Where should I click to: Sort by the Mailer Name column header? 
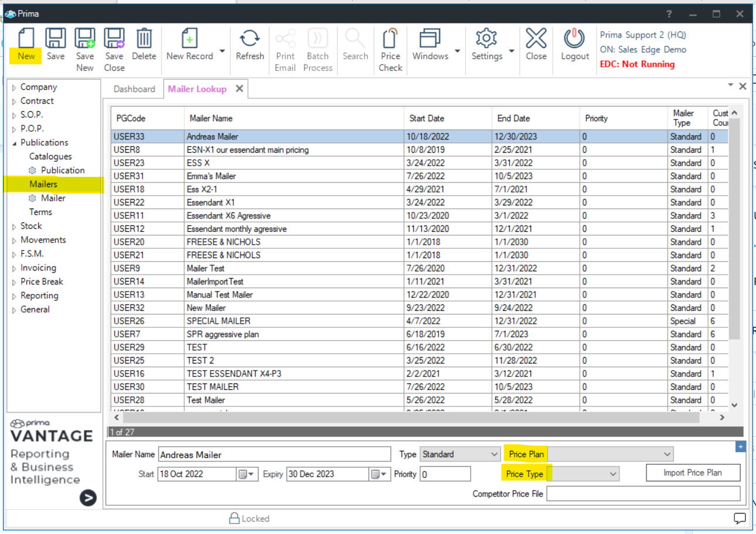coord(294,118)
